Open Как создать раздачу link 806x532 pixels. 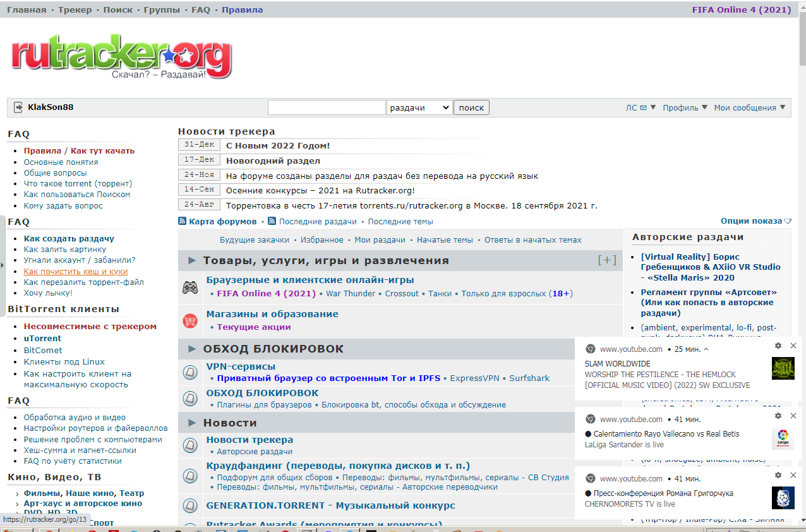click(69, 239)
